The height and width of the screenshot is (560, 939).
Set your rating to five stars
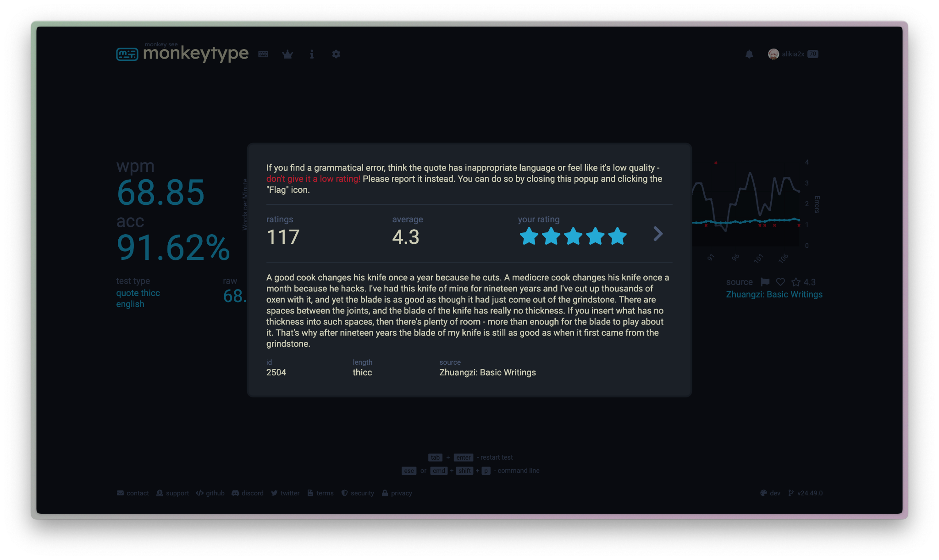coord(617,236)
